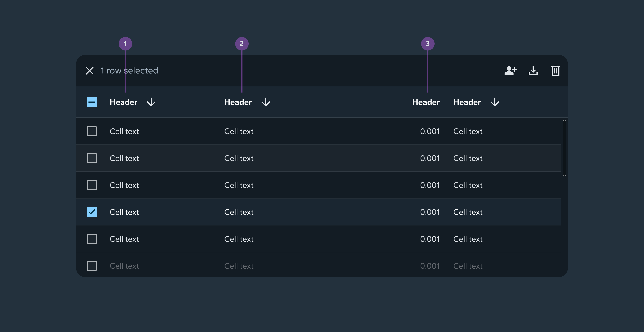Click first column's sort arrow

click(151, 102)
